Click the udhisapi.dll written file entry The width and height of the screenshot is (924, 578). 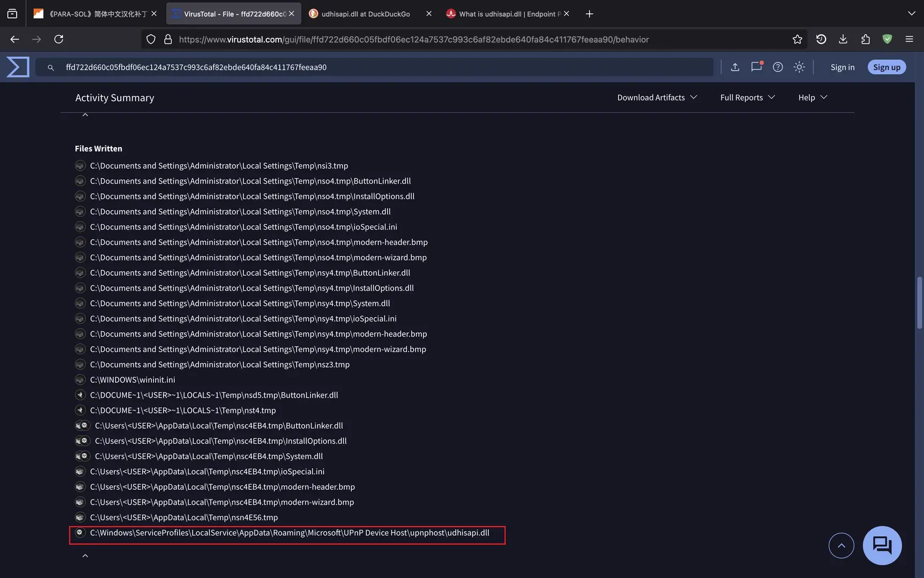coord(289,533)
